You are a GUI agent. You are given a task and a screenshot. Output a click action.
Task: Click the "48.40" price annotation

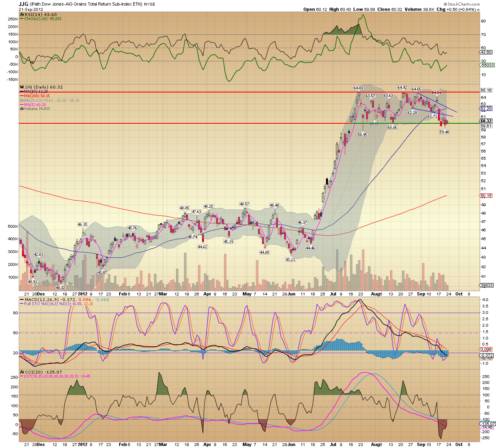[x=274, y=205]
